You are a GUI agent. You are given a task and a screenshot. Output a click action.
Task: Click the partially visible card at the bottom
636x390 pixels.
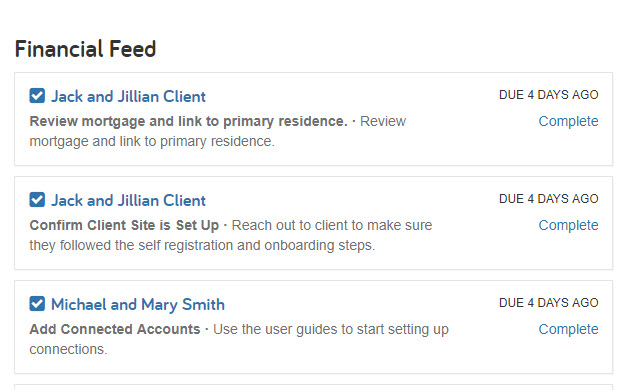pos(314,387)
